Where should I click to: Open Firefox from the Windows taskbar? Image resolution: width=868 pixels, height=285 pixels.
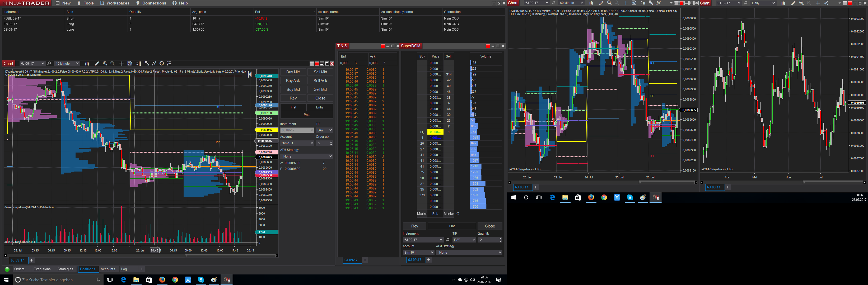(x=162, y=280)
